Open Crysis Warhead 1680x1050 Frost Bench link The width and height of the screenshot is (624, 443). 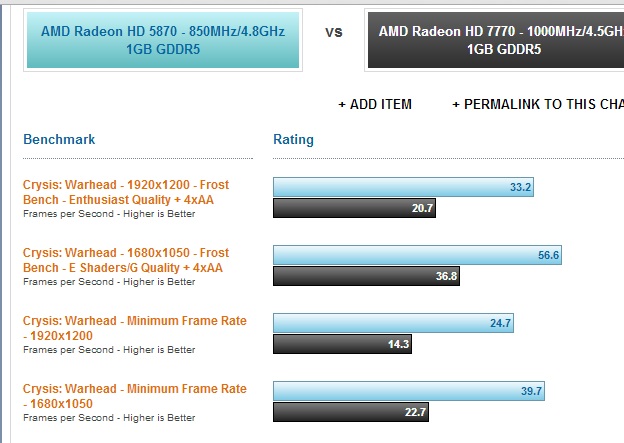click(x=125, y=260)
